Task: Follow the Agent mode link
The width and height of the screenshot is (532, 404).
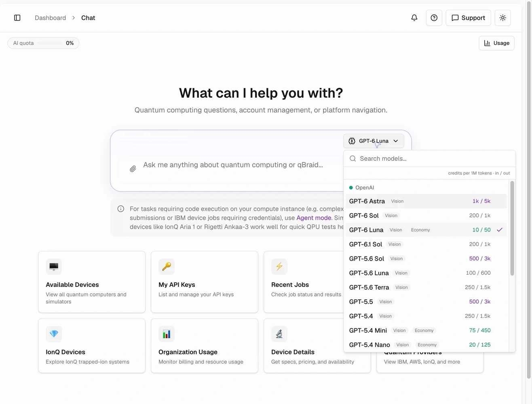Action: pos(314,218)
